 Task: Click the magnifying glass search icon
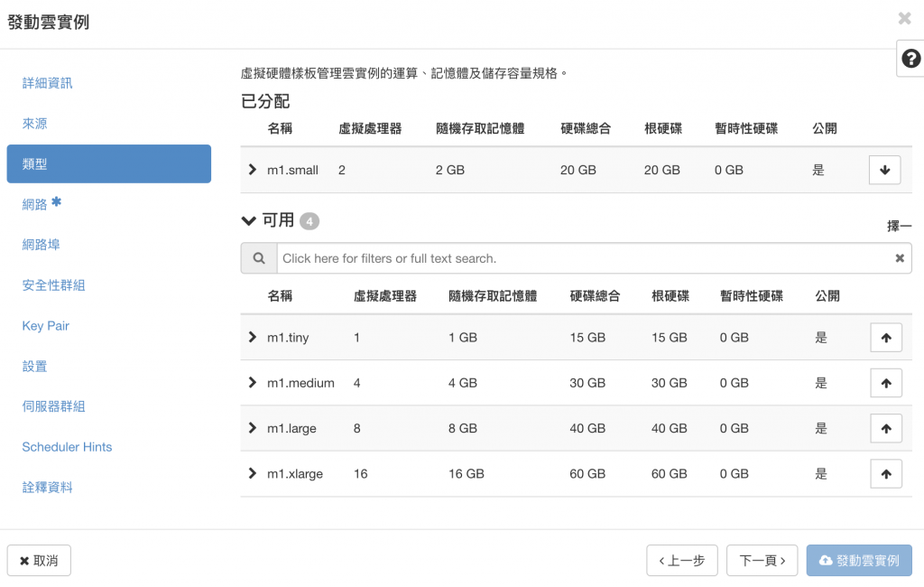[259, 257]
